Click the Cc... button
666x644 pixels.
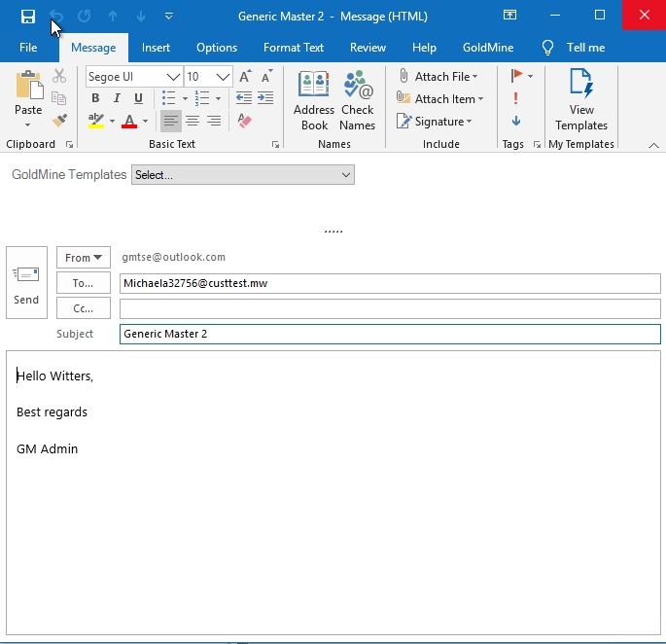click(x=84, y=308)
